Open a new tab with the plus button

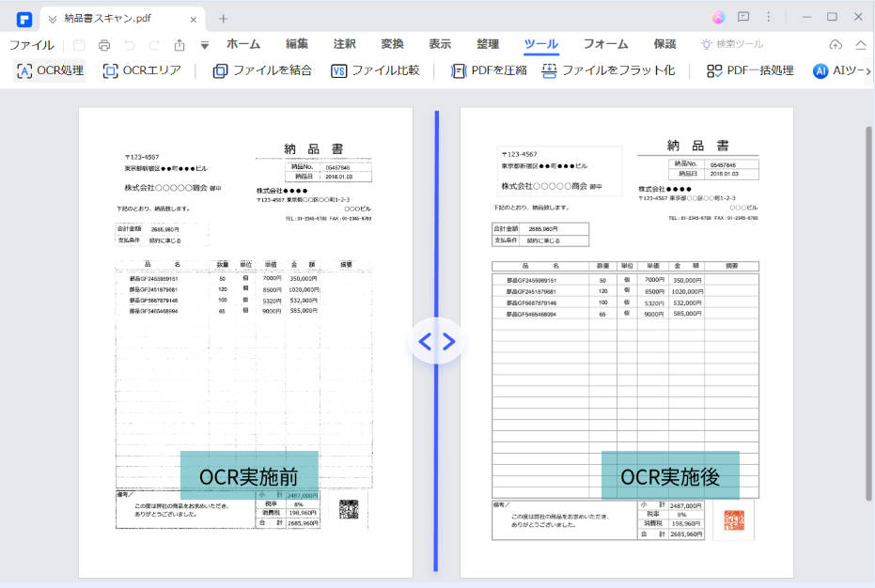click(222, 18)
